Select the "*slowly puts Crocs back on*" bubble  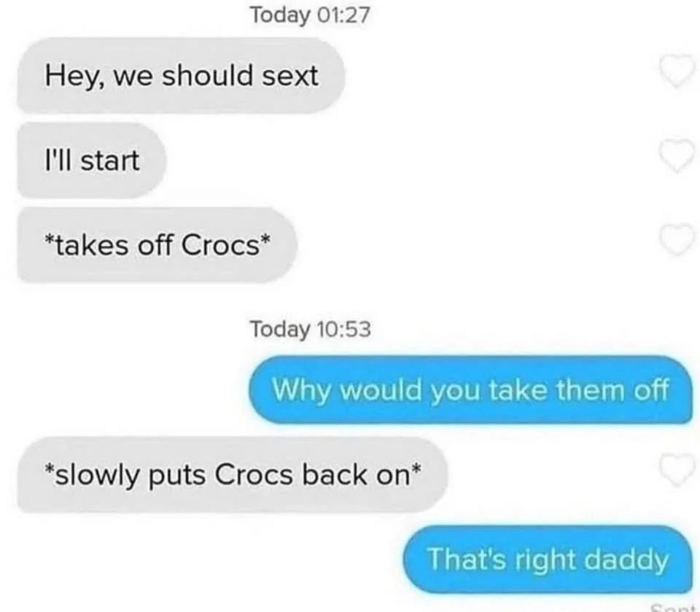click(232, 474)
